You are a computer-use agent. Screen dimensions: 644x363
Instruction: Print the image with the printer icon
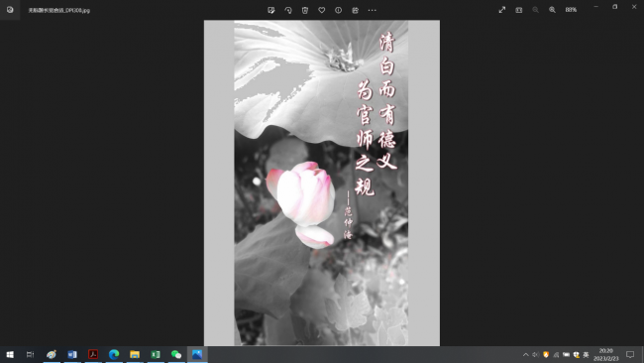click(356, 10)
